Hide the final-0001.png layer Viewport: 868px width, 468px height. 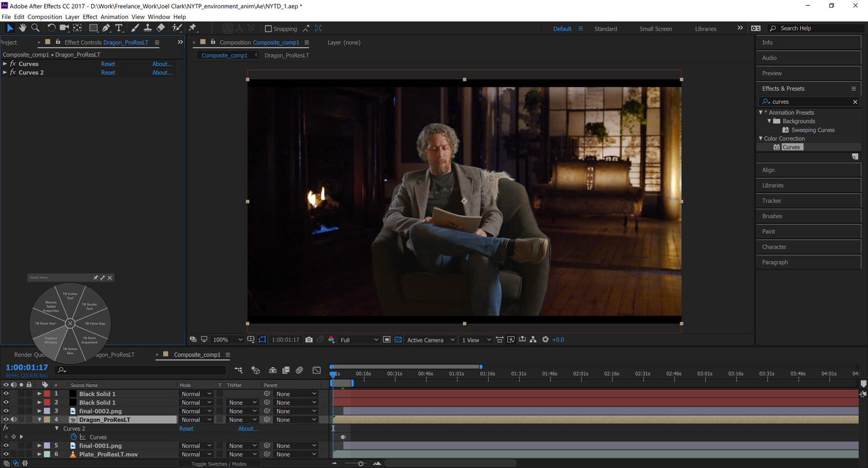coord(6,446)
